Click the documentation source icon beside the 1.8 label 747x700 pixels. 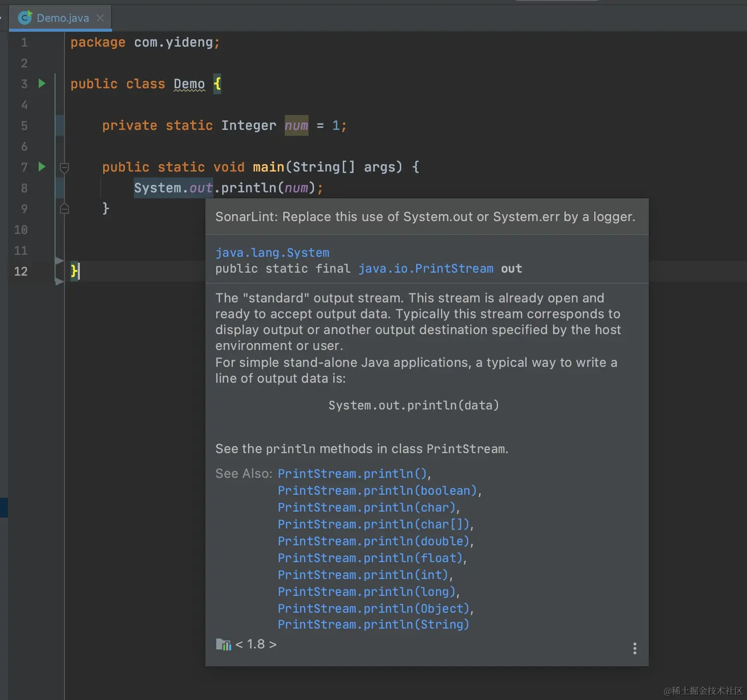click(x=224, y=644)
